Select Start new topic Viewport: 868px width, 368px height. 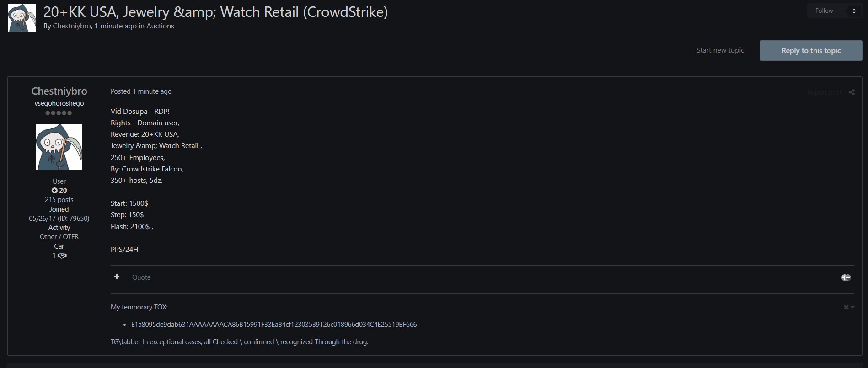pos(720,50)
